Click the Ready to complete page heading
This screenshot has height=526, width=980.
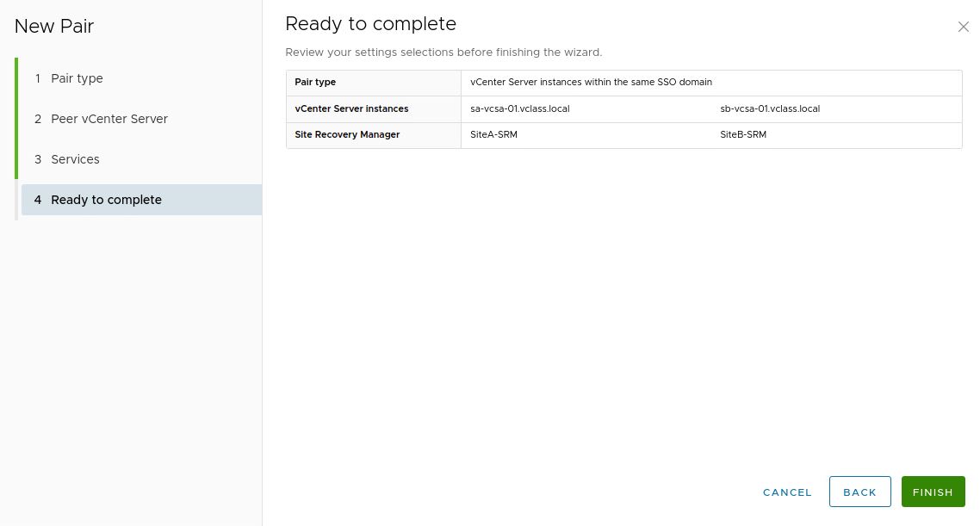pos(370,24)
